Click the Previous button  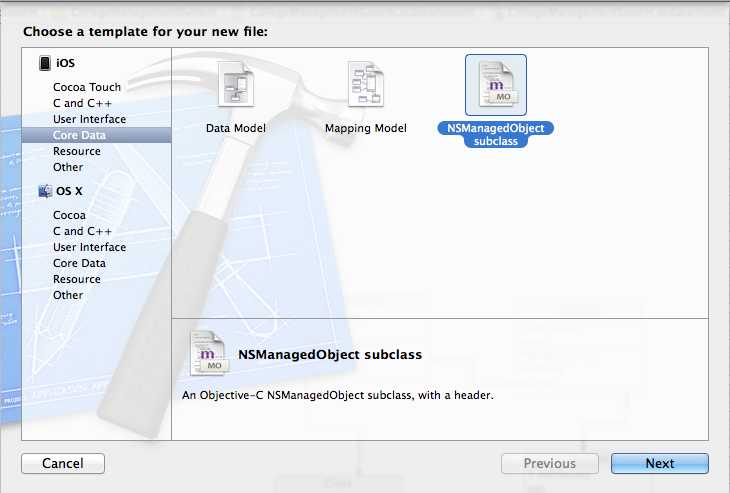pos(550,463)
